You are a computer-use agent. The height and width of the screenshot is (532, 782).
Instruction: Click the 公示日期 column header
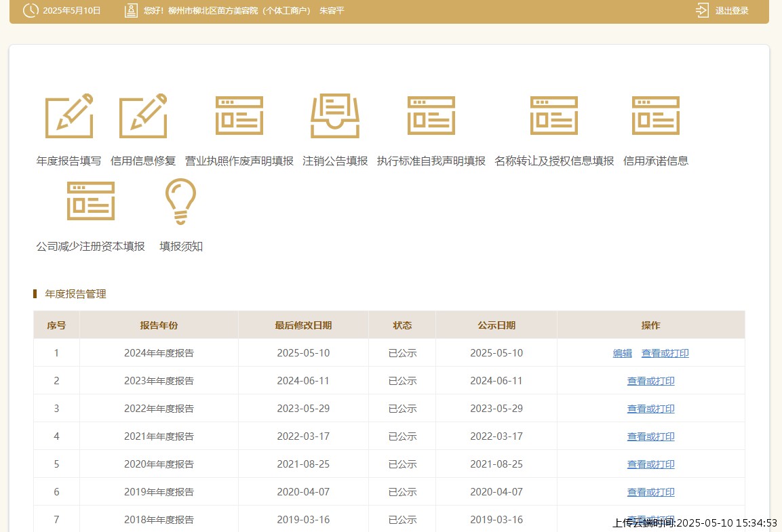496,325
